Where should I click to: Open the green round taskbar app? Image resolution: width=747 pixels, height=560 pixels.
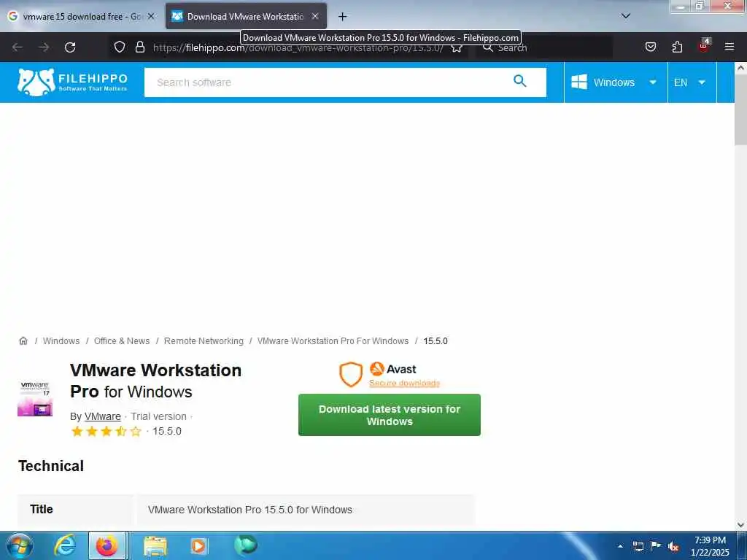click(246, 545)
